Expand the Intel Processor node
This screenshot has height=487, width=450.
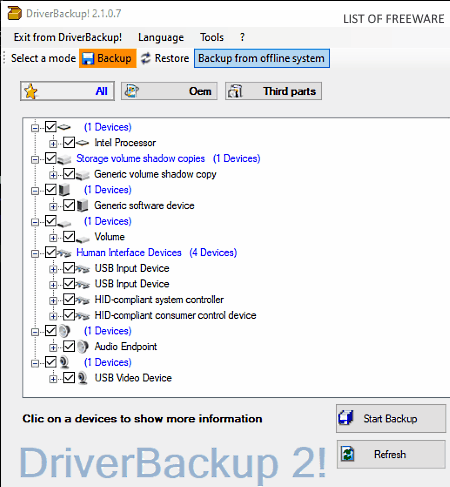pyautogui.click(x=53, y=144)
